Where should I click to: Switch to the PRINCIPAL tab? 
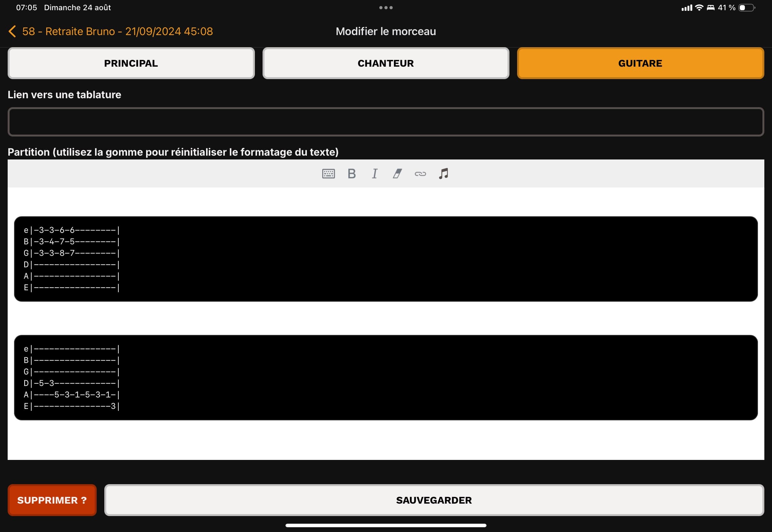(x=131, y=63)
